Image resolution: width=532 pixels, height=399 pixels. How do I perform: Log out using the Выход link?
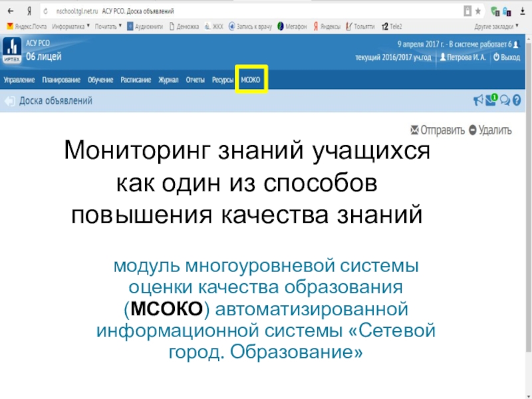505,58
